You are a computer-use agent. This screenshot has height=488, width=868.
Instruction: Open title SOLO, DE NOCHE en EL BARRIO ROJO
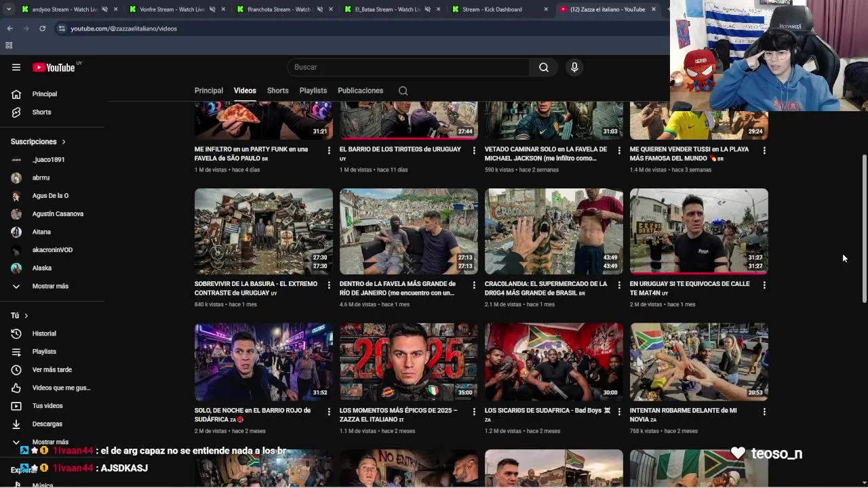(x=252, y=415)
